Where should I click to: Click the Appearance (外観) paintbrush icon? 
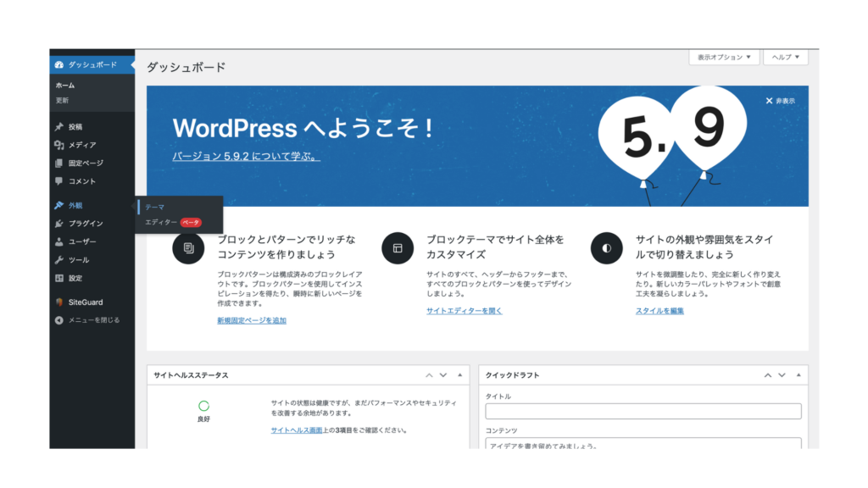(59, 205)
